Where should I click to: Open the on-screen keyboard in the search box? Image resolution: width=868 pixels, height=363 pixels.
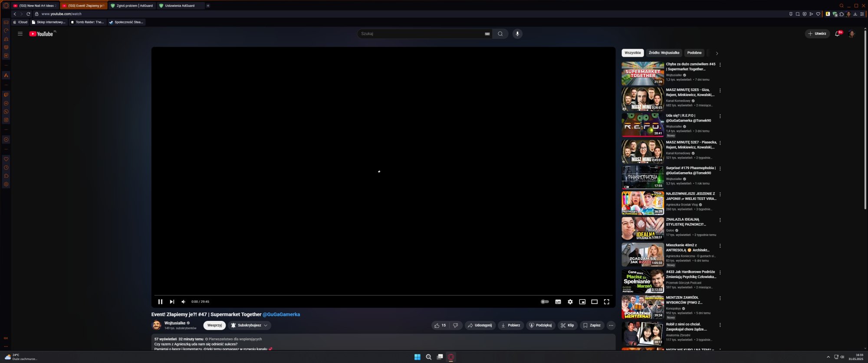coord(487,34)
